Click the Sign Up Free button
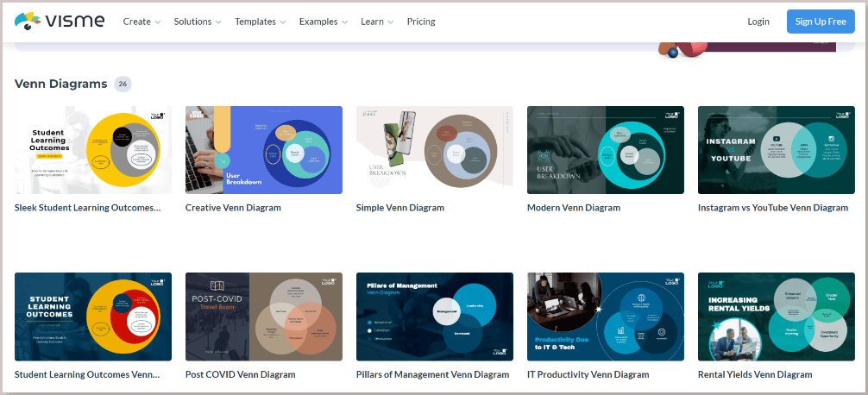Screen dimensions: 868x395 [821, 22]
